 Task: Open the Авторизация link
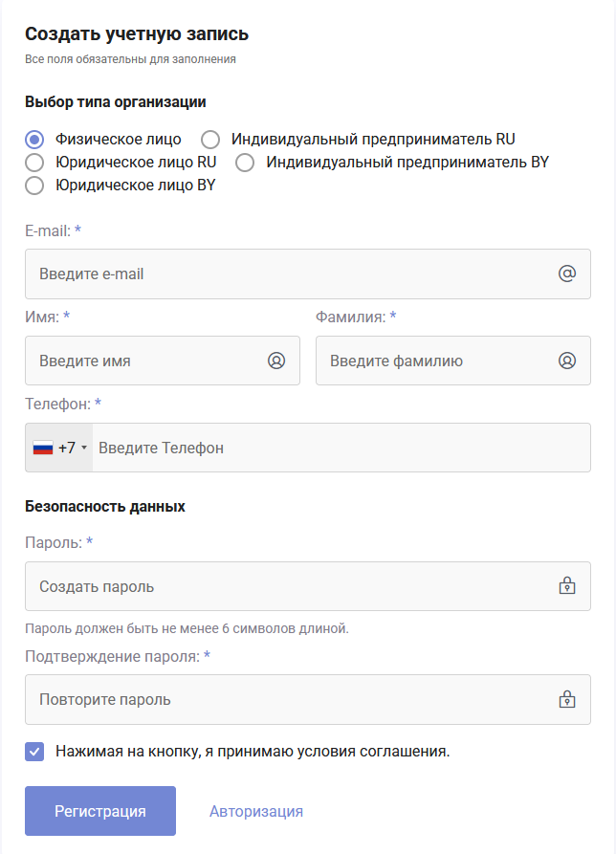coord(253,810)
